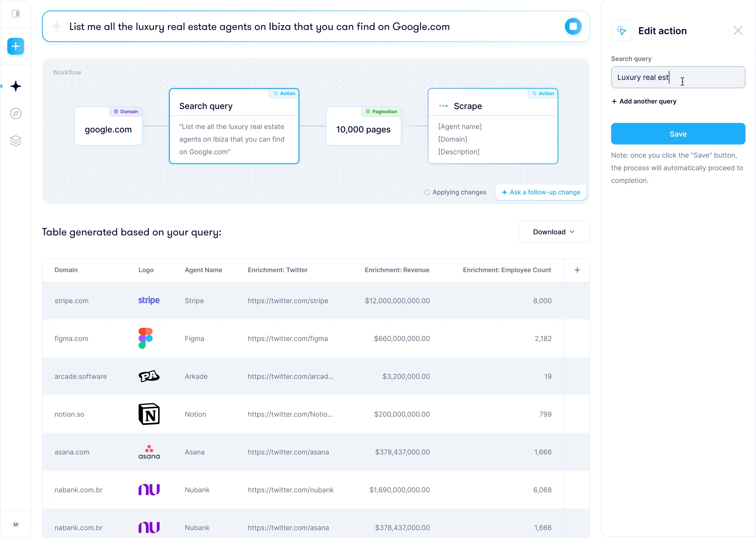Click the blue plus new button
The width and height of the screenshot is (756, 538).
(x=16, y=46)
